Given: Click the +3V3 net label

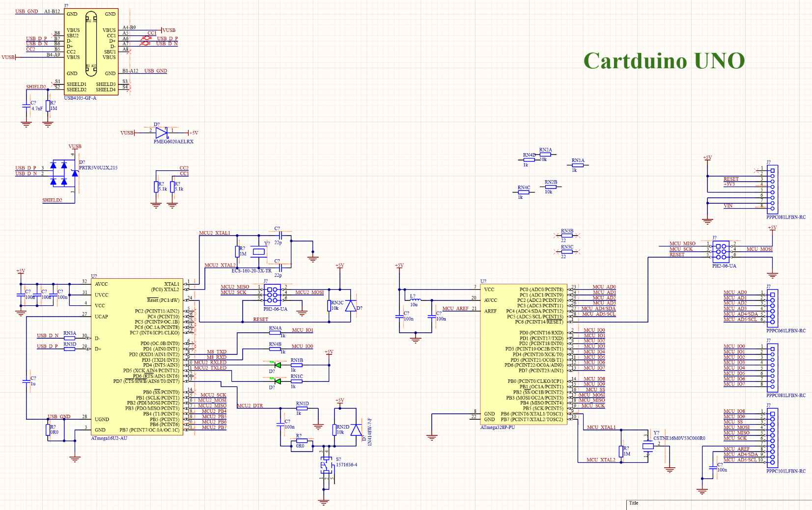Looking at the screenshot, I should [729, 185].
